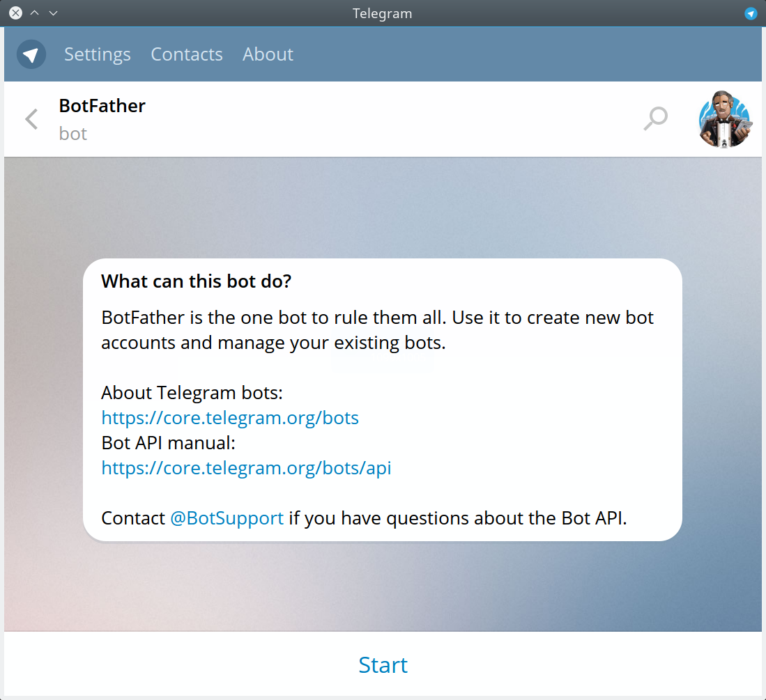Open chat search with magnifier icon

pos(656,118)
